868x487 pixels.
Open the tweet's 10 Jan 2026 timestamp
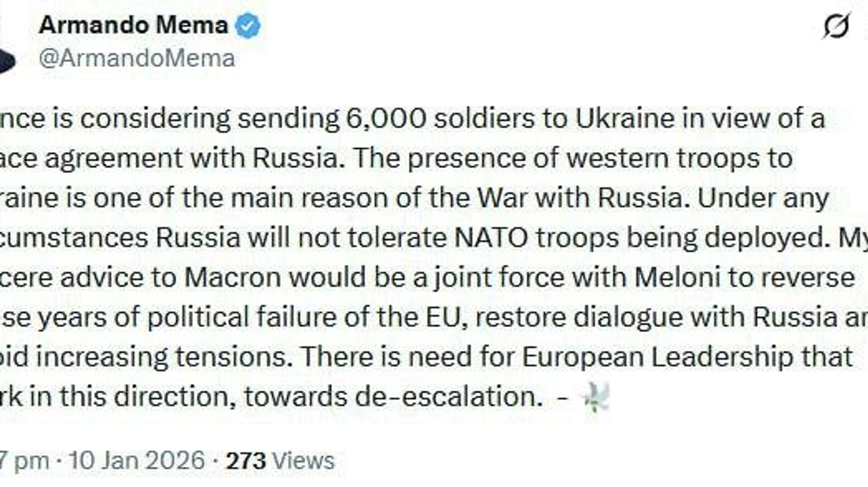click(136, 461)
